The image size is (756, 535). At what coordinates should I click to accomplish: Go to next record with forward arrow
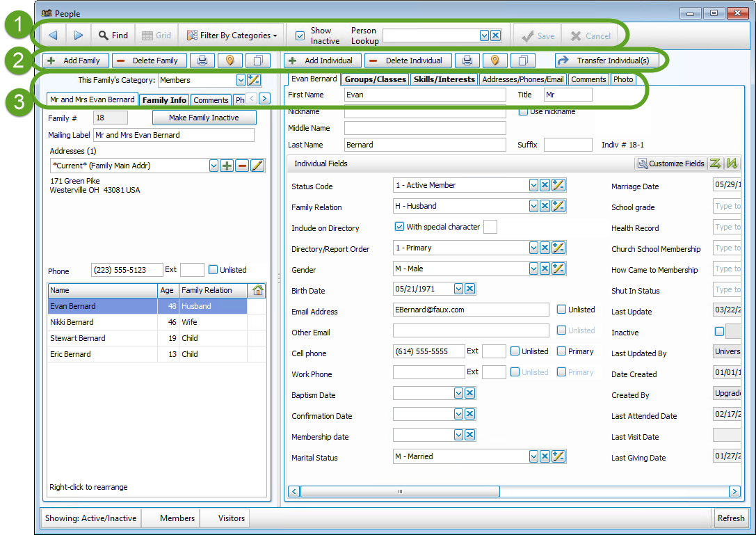coord(78,35)
